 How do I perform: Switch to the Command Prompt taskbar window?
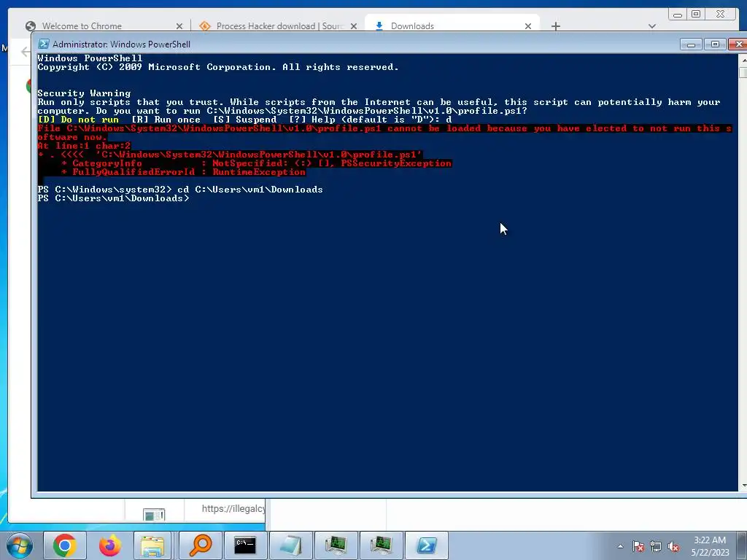point(245,545)
